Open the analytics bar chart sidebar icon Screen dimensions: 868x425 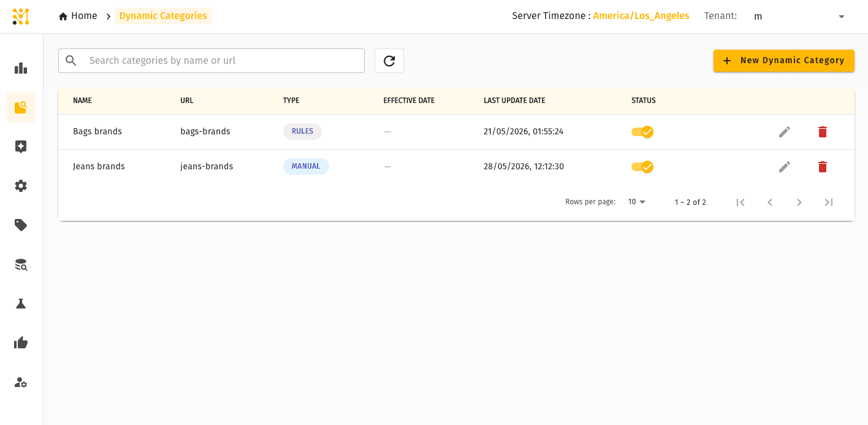coord(21,68)
